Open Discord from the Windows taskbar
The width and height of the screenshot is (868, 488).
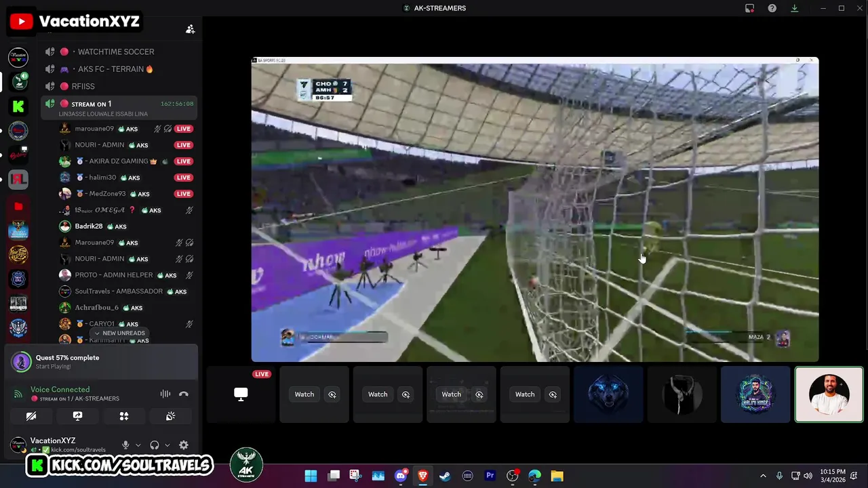(401, 476)
